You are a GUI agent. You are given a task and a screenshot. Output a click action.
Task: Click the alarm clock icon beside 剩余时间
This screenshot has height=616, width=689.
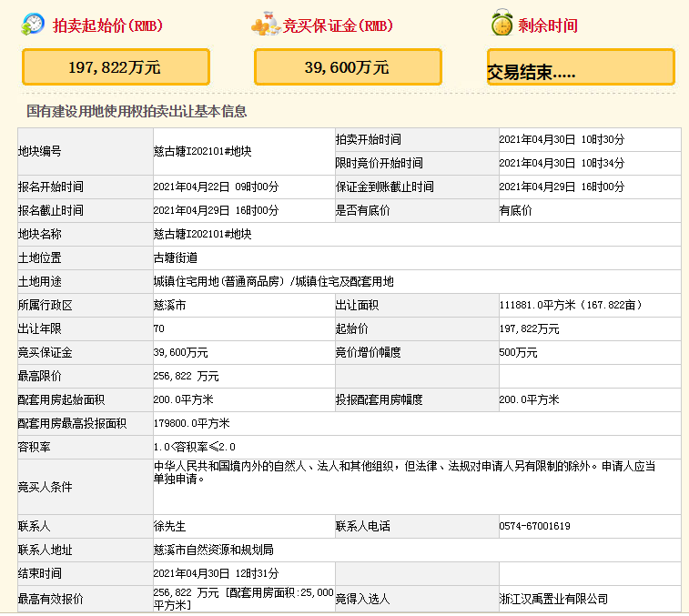(x=501, y=24)
